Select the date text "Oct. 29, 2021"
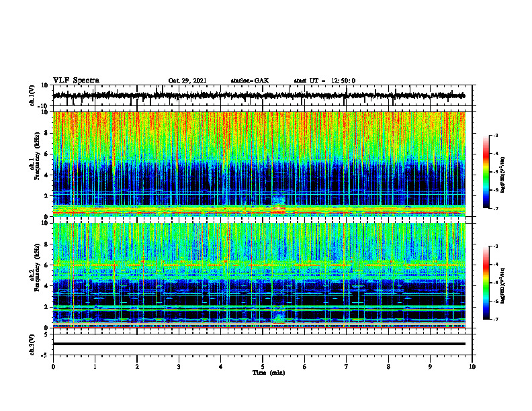The width and height of the screenshot is (532, 411). coord(187,81)
